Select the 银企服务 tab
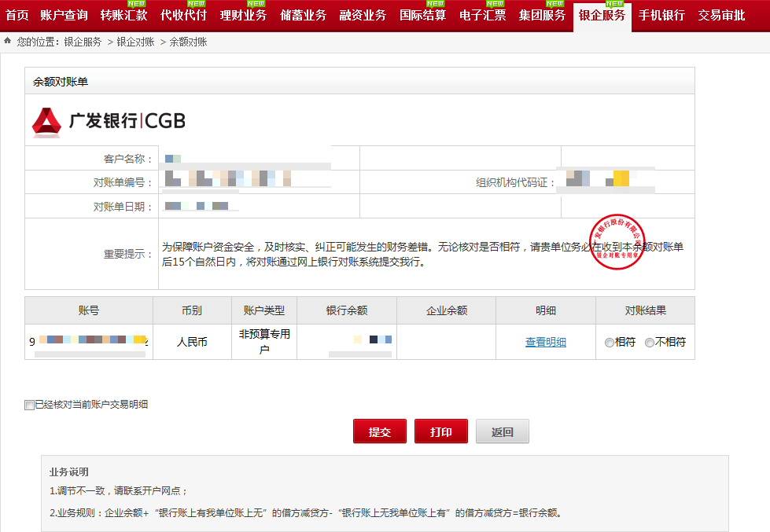The height and width of the screenshot is (532, 770). pos(602,17)
